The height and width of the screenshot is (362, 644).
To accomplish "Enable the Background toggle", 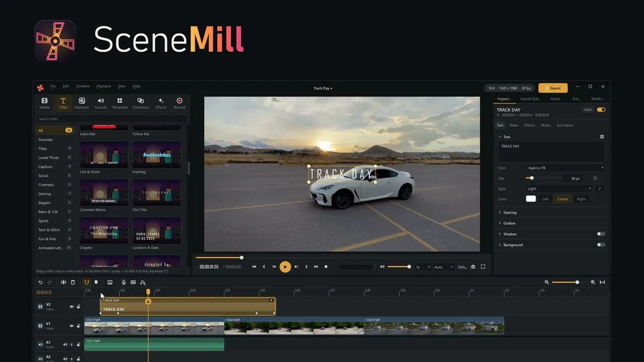I will (x=601, y=245).
